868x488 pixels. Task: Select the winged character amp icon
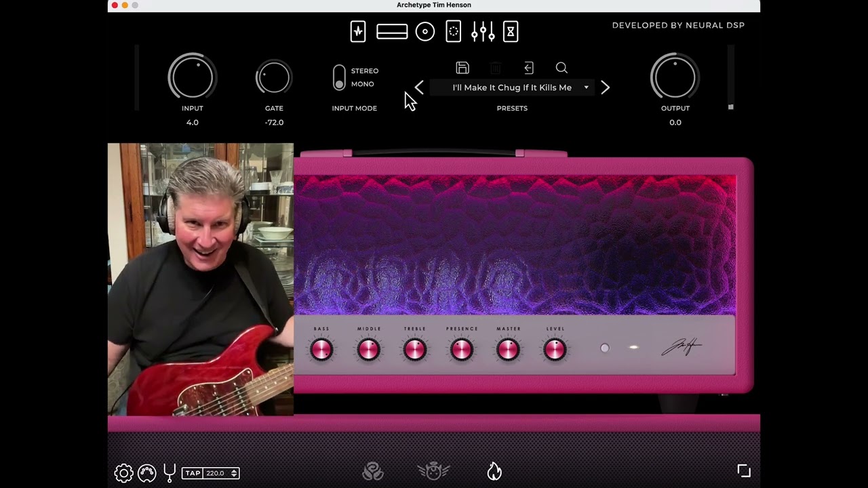coord(433,470)
